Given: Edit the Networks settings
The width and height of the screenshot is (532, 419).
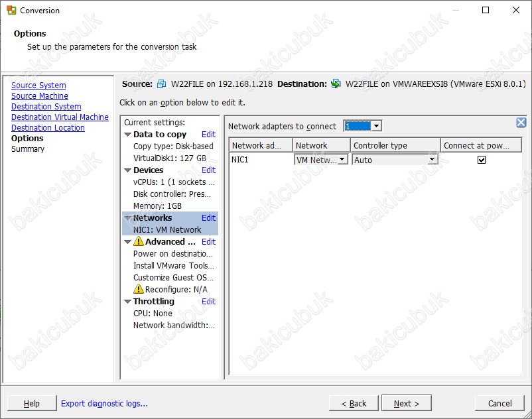Looking at the screenshot, I should (208, 217).
